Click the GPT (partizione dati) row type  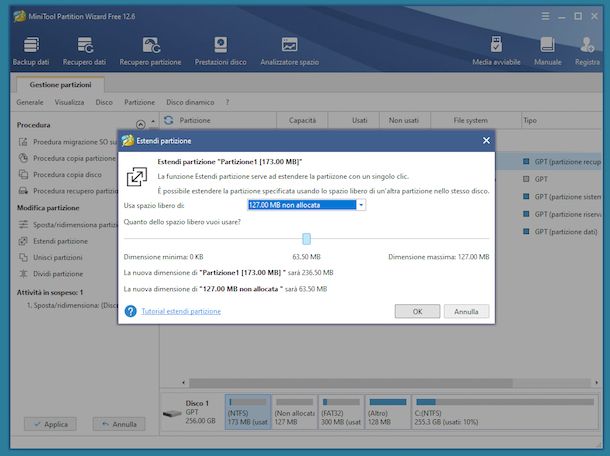click(x=560, y=232)
